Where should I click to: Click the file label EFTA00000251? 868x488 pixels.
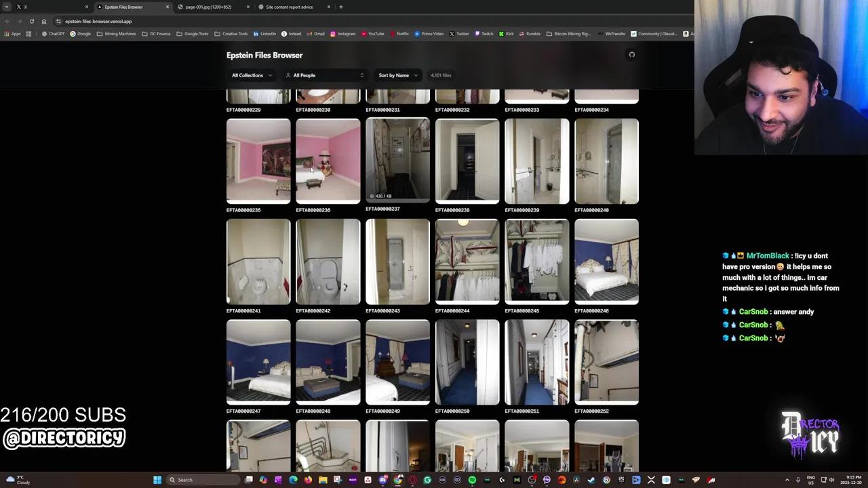pos(522,411)
